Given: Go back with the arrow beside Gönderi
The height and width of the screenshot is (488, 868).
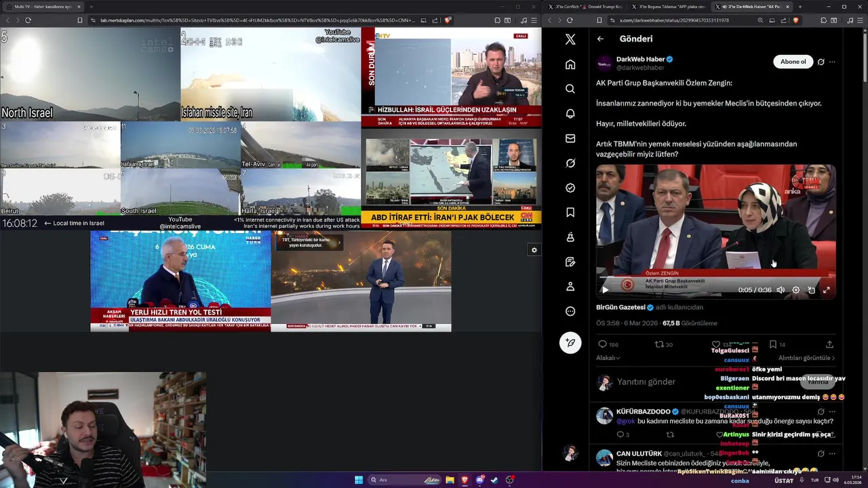Looking at the screenshot, I should point(600,39).
